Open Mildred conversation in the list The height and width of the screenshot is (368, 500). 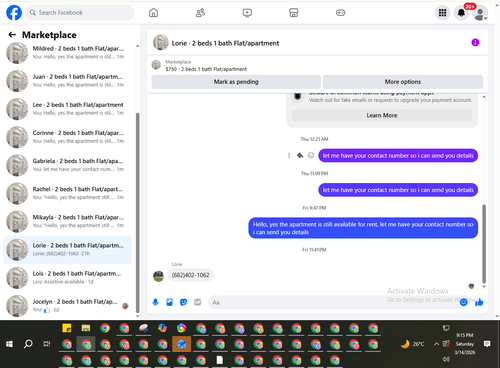click(67, 53)
